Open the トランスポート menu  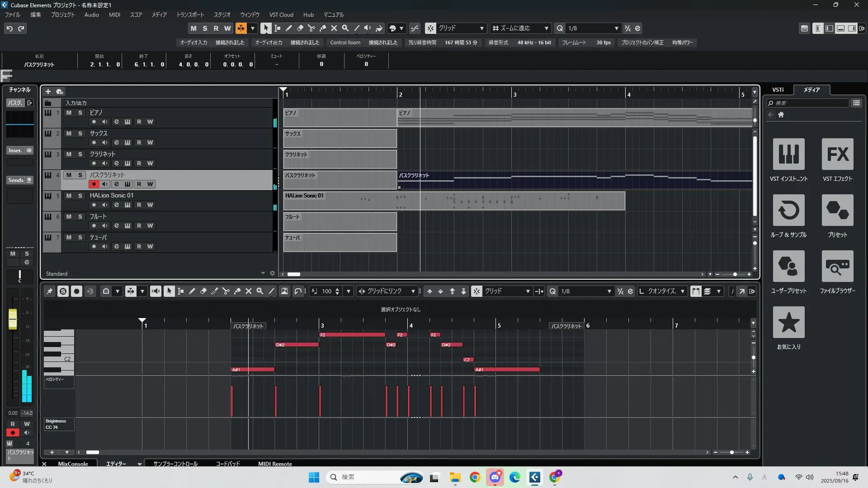pos(190,14)
